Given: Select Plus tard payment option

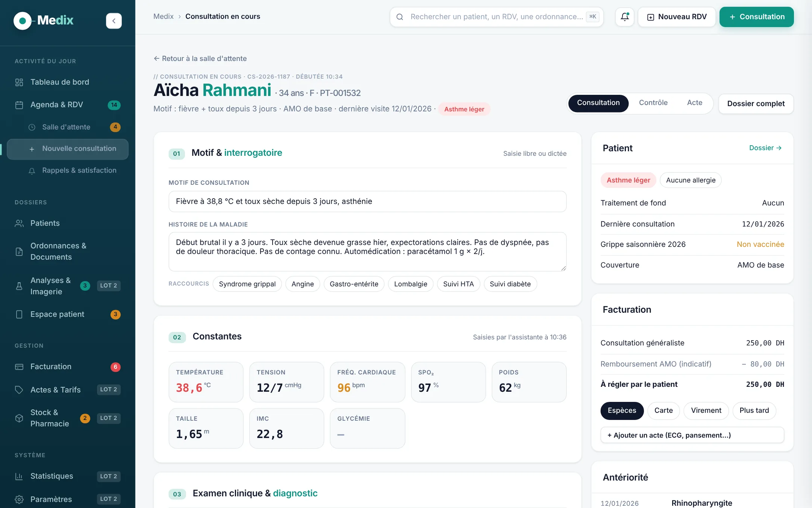Looking at the screenshot, I should pos(754,411).
